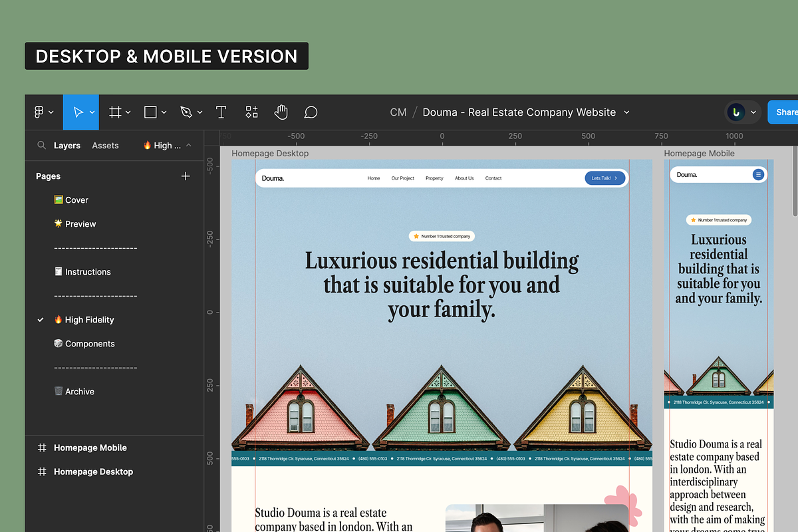Select the Frame tool
The width and height of the screenshot is (798, 532).
[x=115, y=112]
